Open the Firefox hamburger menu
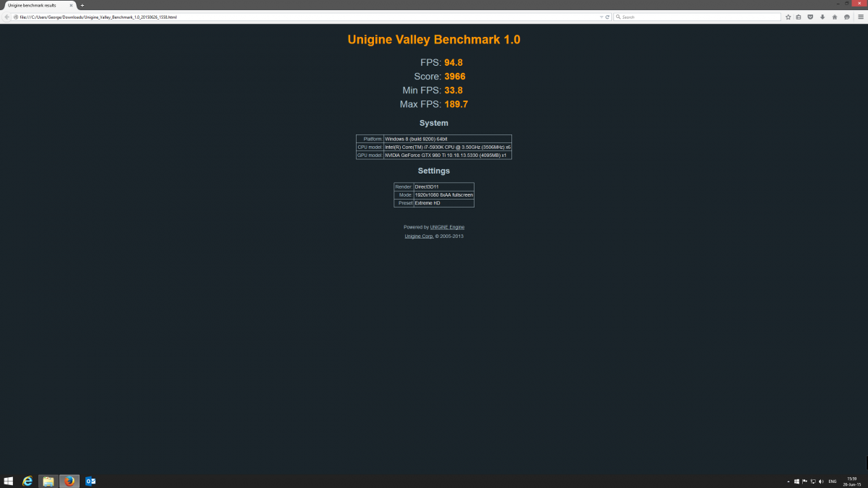Image resolution: width=868 pixels, height=488 pixels. [859, 17]
